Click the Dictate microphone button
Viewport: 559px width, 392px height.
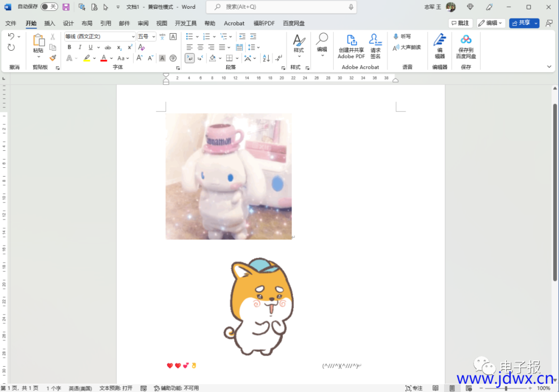(x=402, y=36)
